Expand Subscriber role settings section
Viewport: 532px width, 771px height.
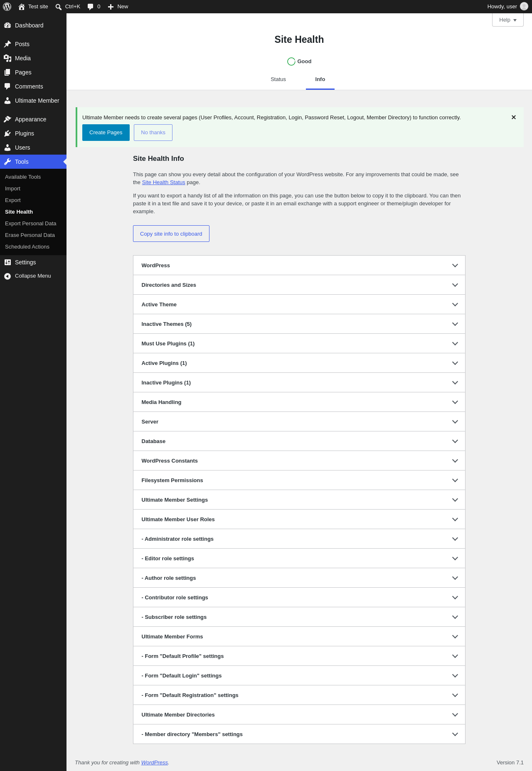pyautogui.click(x=299, y=617)
